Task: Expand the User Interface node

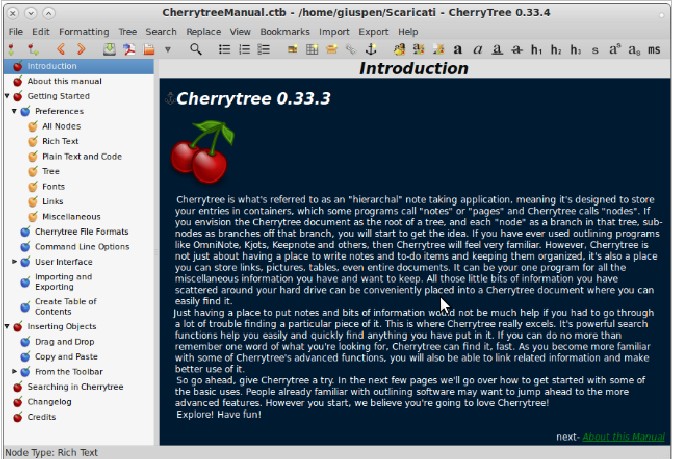Action: (x=14, y=262)
